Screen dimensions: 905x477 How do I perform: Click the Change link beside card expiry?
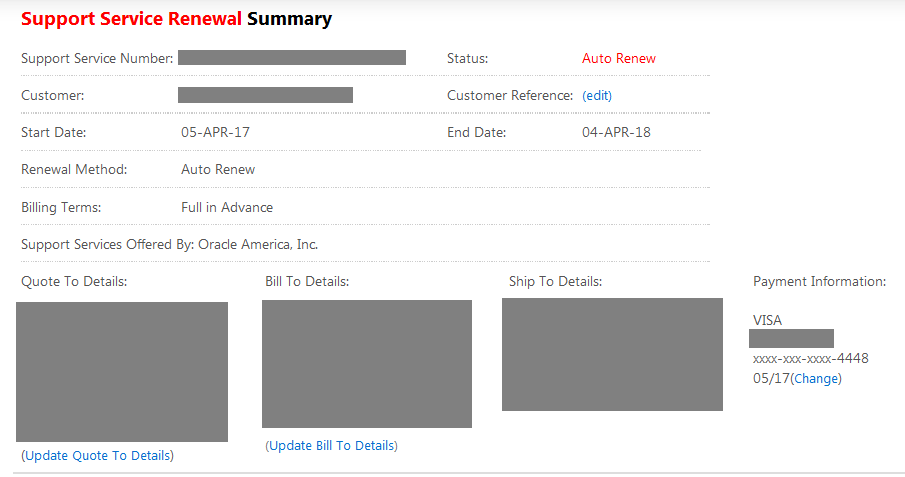[x=816, y=379]
